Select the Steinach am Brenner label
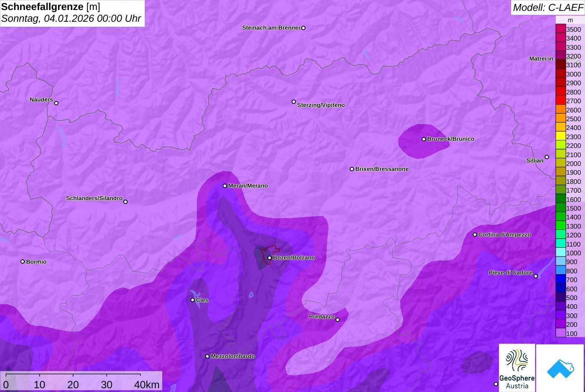The height and width of the screenshot is (392, 585). coord(271,28)
